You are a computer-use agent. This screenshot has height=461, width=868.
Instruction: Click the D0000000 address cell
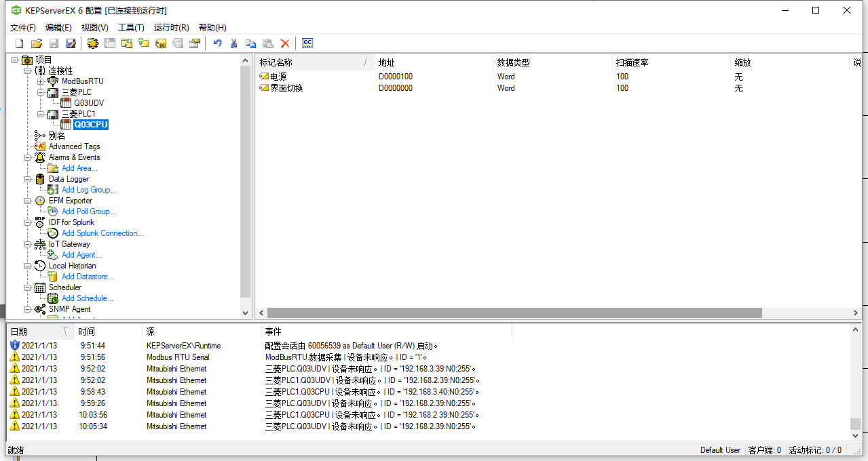pyautogui.click(x=396, y=88)
